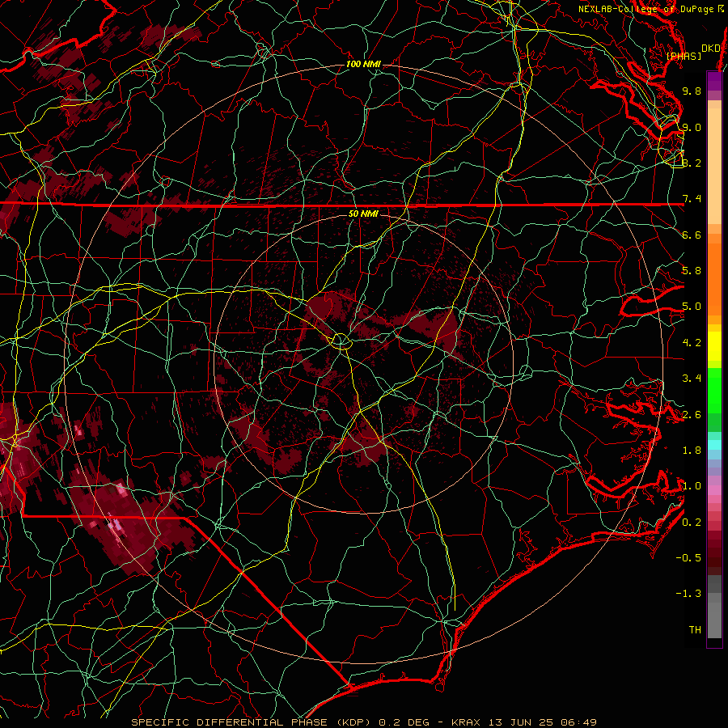The image size is (728, 728).
Task: Click the 6.6 scale value label
Action: tap(692, 235)
